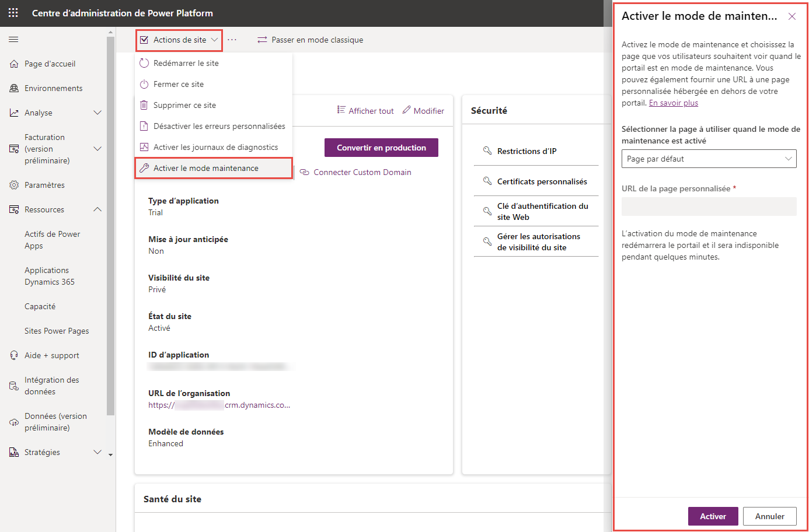This screenshot has width=809, height=532.
Task: Click the Ressources icon in sidebar
Action: (14, 209)
